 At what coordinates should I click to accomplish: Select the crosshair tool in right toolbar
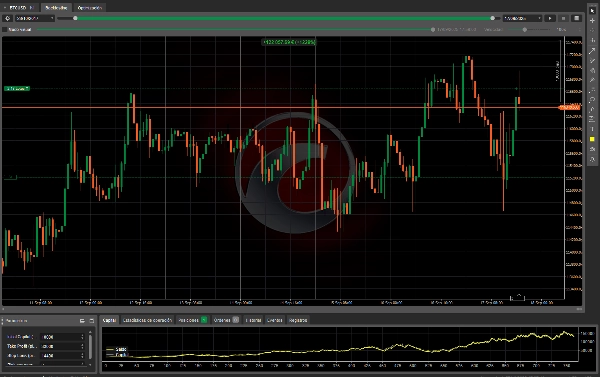tap(592, 21)
